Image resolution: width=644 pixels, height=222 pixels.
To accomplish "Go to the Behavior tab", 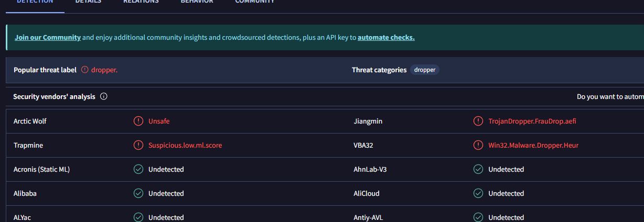I will [197, 2].
